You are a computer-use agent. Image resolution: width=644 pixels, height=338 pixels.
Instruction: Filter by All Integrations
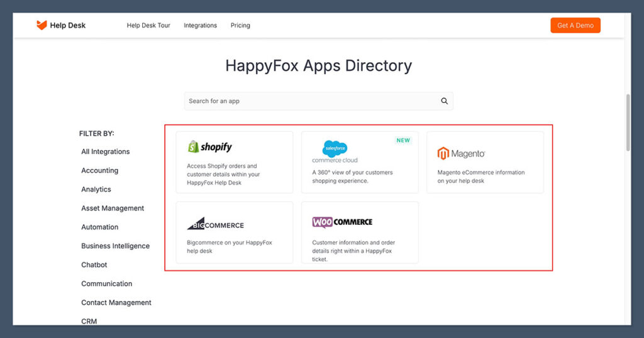[x=106, y=152]
